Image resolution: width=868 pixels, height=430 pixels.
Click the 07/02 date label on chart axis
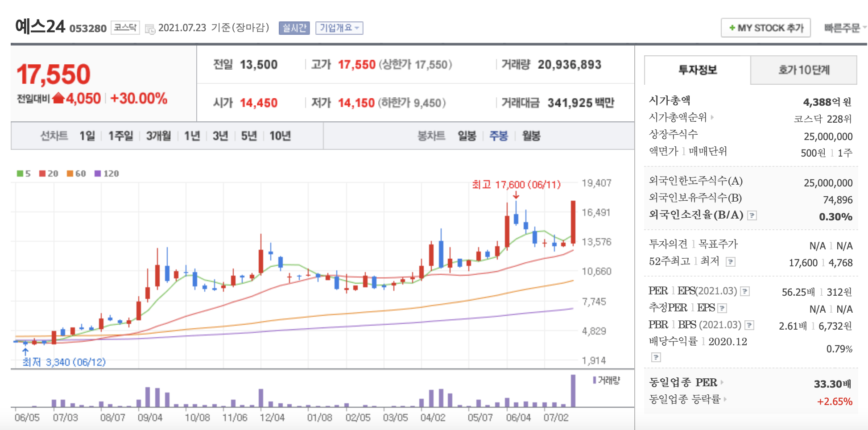tap(556, 418)
